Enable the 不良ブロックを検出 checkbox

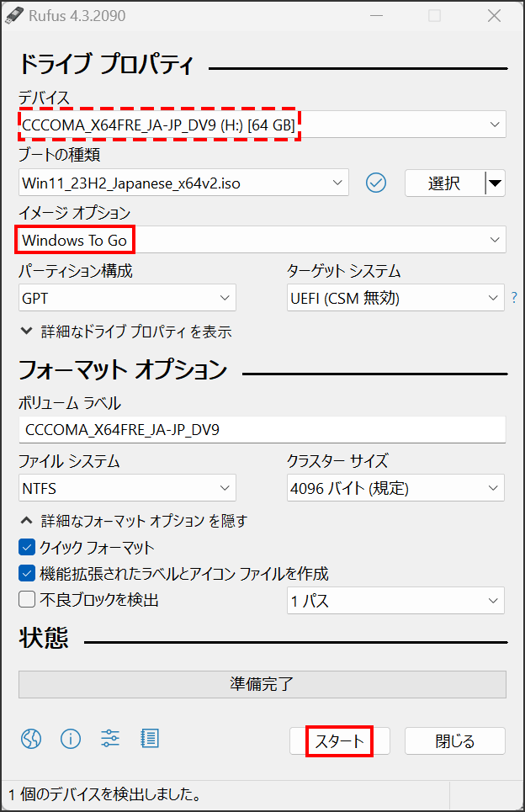(26, 599)
